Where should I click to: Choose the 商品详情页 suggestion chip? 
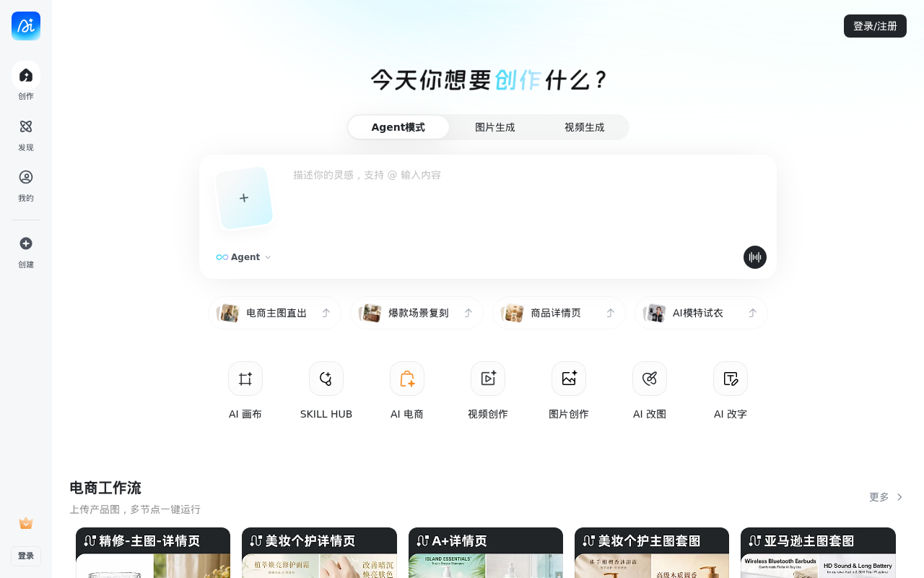click(559, 313)
